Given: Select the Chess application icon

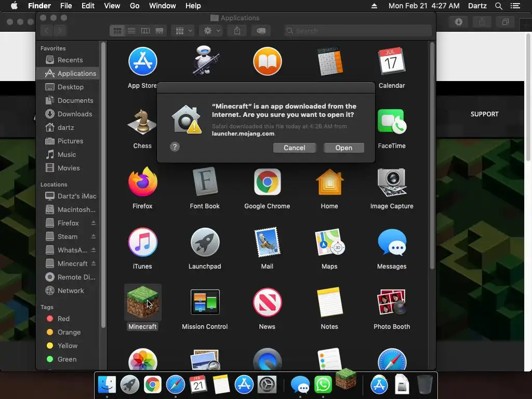Looking at the screenshot, I should point(142,122).
